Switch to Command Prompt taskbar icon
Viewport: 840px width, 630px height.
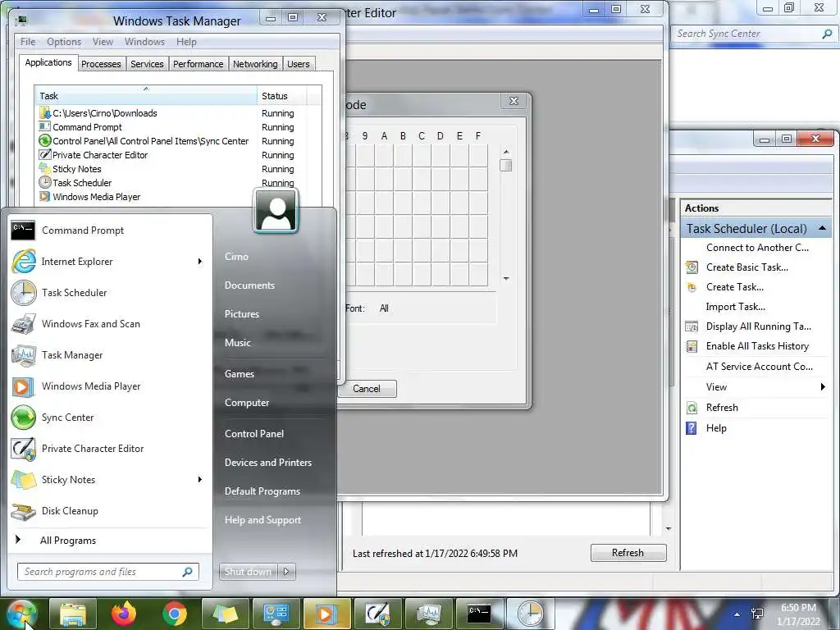(x=479, y=614)
